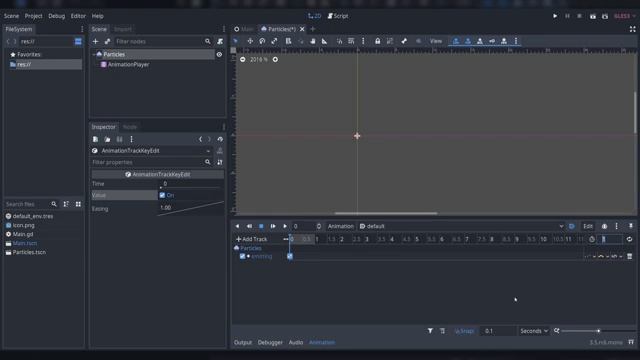
Task: Zoom out the viewport with minus icon
Action: [x=242, y=60]
